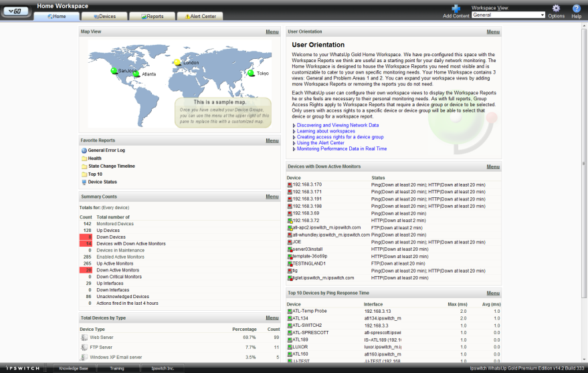The width and height of the screenshot is (588, 373).
Task: Open 'Discovering and Viewing Network Data' link
Action: click(x=337, y=125)
